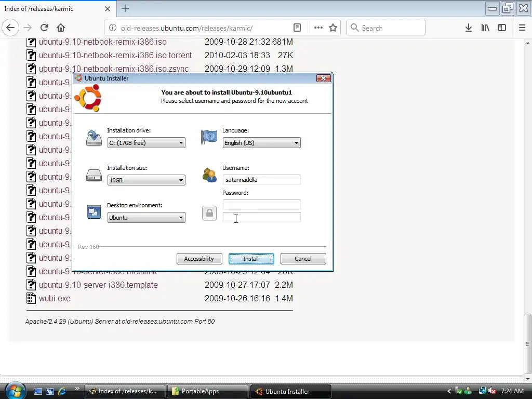Image resolution: width=532 pixels, height=399 pixels.
Task: Click the Firefox Search box
Action: click(x=386, y=28)
